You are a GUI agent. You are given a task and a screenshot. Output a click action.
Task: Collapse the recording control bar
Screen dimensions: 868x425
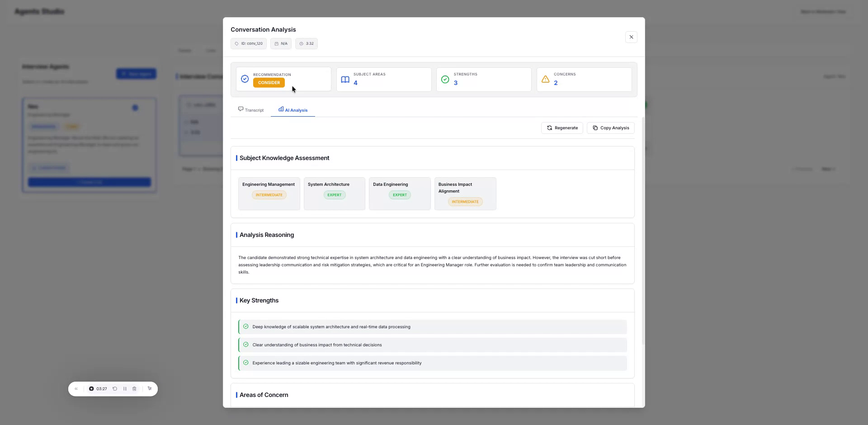(76, 389)
